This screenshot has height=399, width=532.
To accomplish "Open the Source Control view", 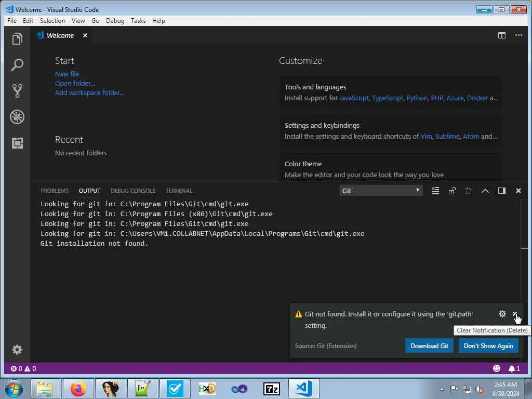I will pyautogui.click(x=17, y=91).
